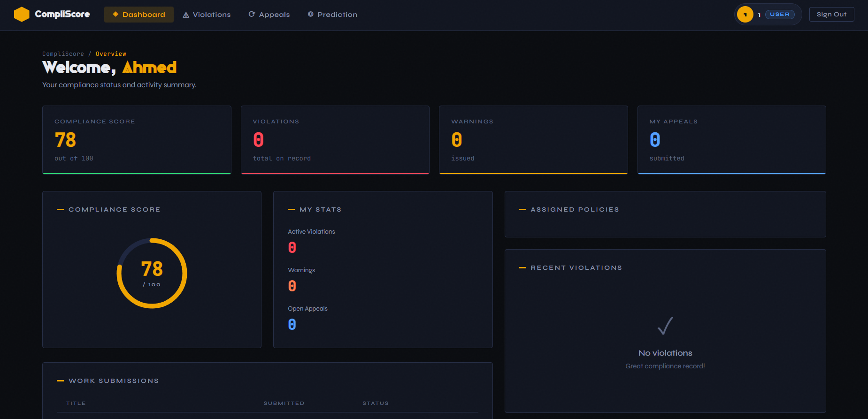The height and width of the screenshot is (419, 868).
Task: Select the Compliance Score 78 summary card
Action: [137, 140]
